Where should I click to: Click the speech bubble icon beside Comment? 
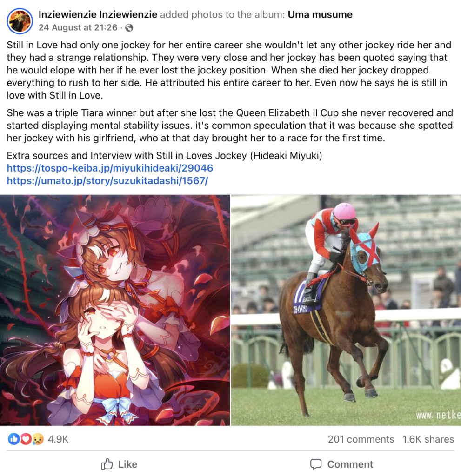tap(316, 464)
